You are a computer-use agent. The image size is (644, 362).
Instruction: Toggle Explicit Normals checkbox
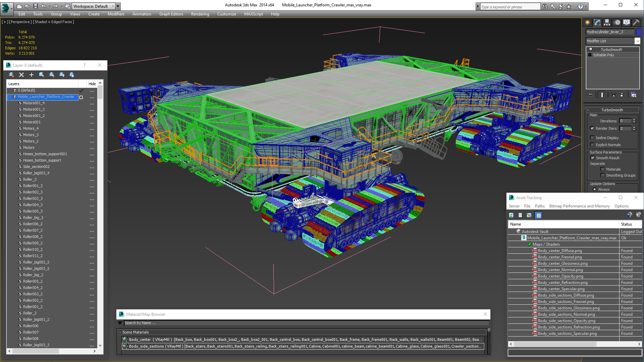(x=592, y=145)
